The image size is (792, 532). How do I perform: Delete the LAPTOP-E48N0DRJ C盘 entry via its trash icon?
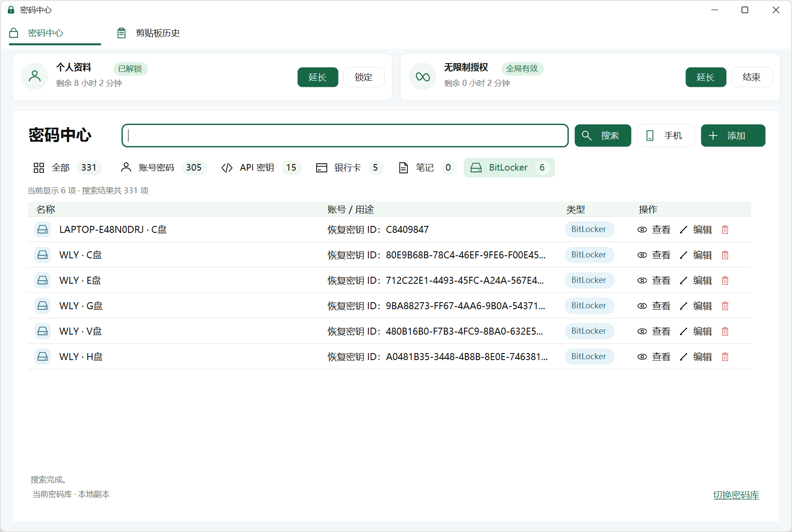[x=725, y=229]
